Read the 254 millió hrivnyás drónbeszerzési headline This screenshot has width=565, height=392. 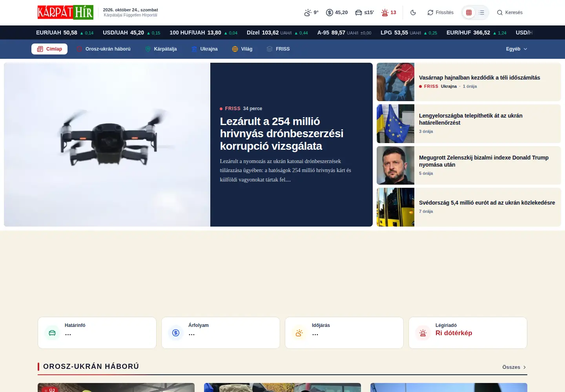pos(282,134)
